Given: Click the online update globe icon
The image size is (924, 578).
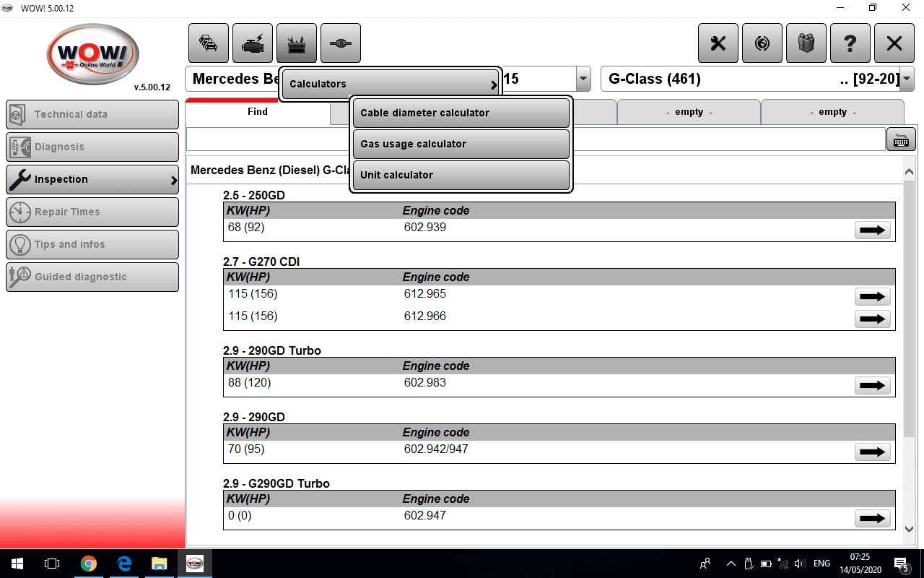Looking at the screenshot, I should (x=762, y=43).
